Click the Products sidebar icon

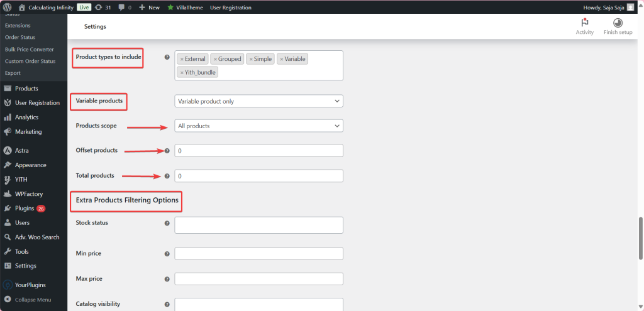point(8,89)
